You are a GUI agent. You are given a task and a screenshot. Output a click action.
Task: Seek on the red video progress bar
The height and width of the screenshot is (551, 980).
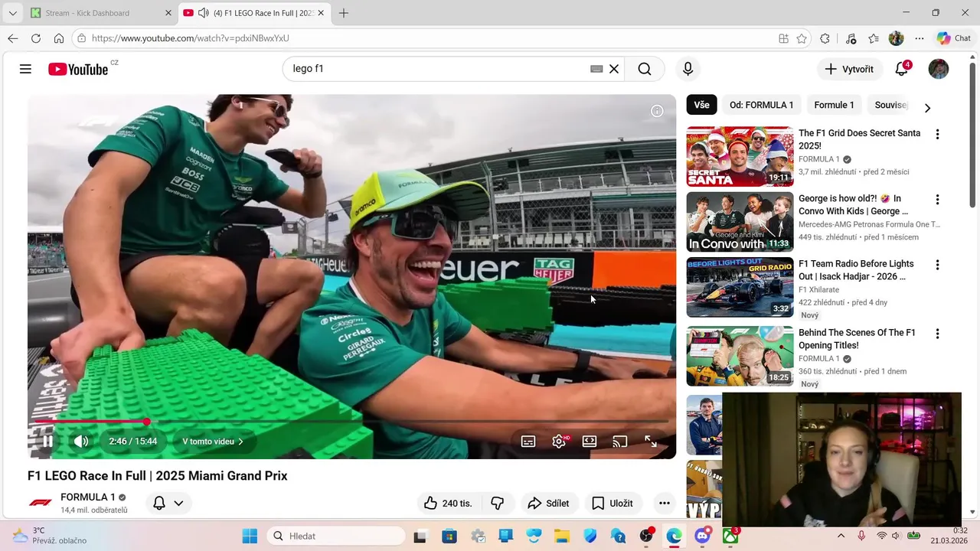[351, 422]
